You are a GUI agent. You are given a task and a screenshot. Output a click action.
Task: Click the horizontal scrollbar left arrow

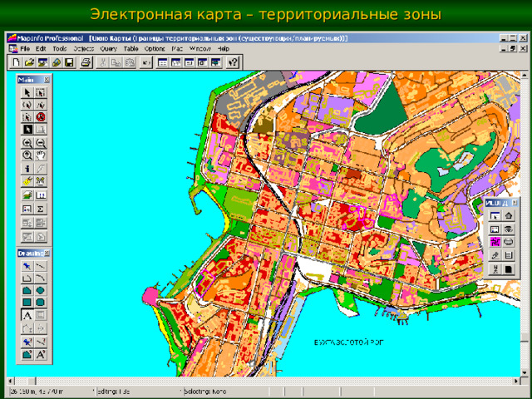click(x=11, y=381)
